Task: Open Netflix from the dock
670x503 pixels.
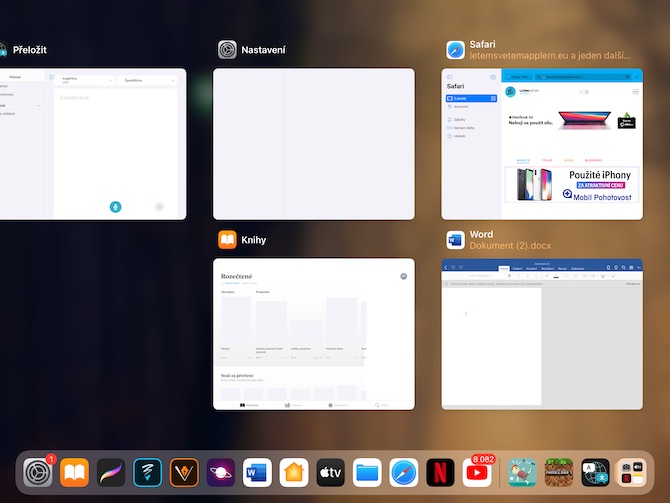Action: point(441,473)
